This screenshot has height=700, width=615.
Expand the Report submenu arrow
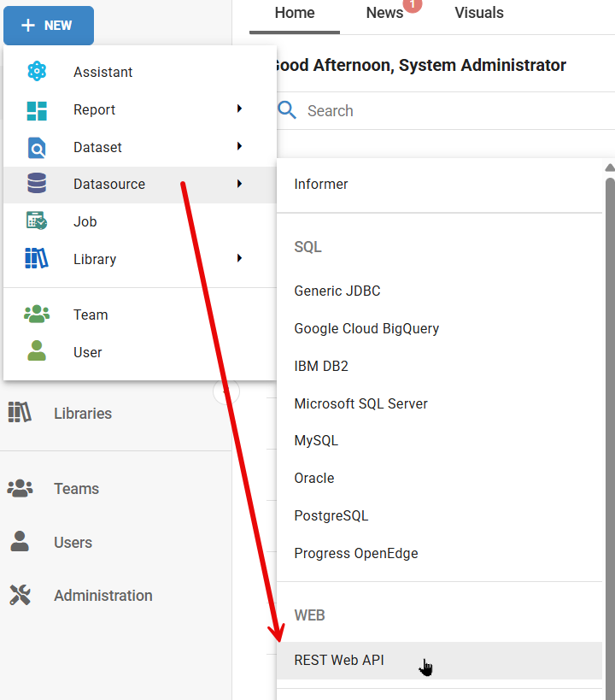[x=240, y=109]
